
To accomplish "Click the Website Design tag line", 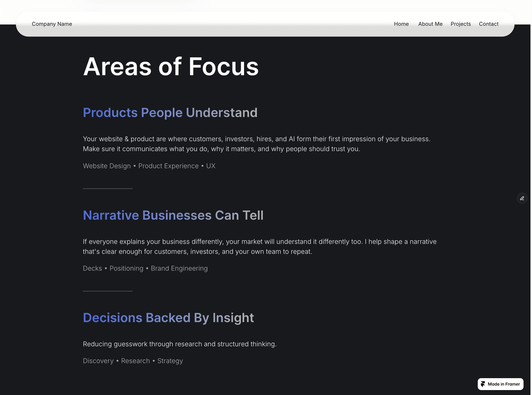I will point(149,166).
